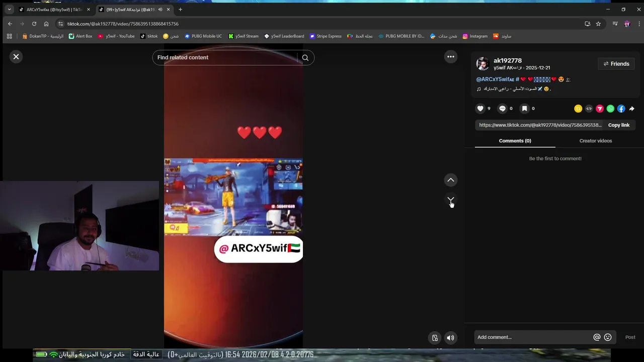Open the emoji picker in the comment box
Viewport: 644px width, 362px height.
click(608, 337)
